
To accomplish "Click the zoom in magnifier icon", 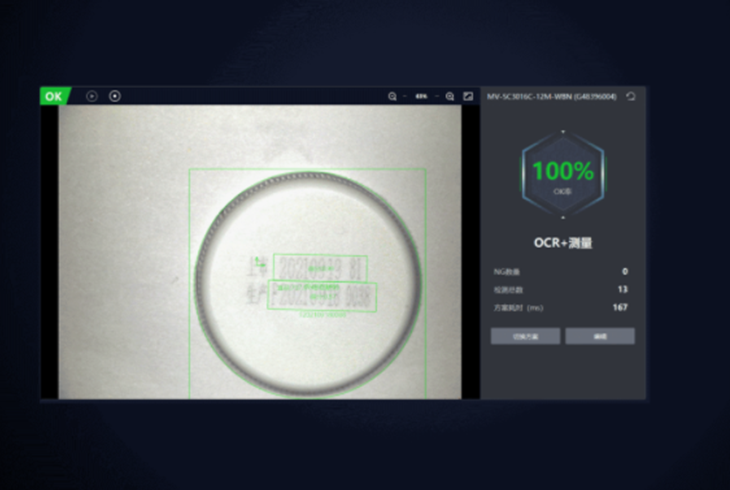I will coord(450,96).
